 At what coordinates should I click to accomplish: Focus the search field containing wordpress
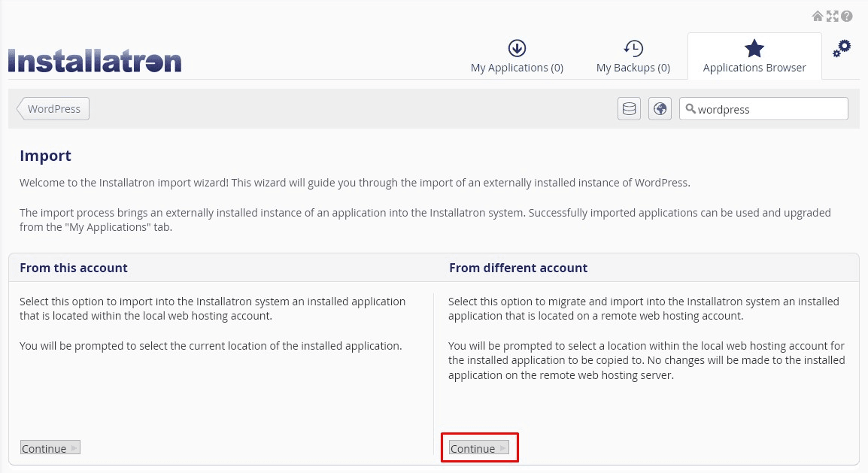click(x=763, y=109)
